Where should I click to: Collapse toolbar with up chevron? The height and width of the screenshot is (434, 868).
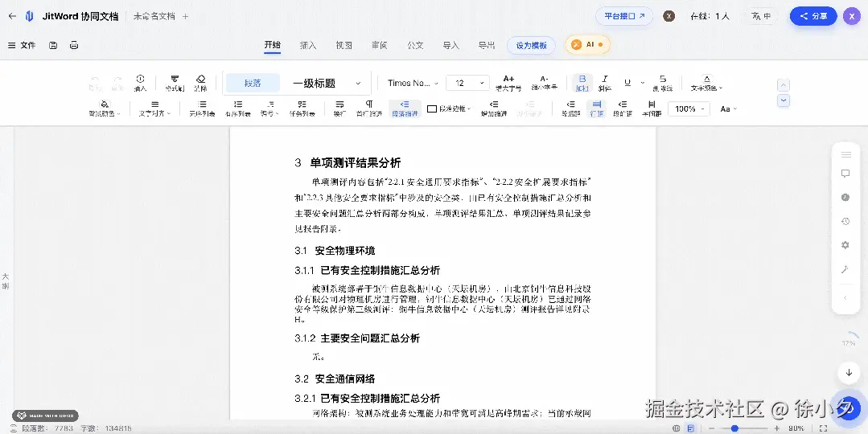tap(783, 85)
